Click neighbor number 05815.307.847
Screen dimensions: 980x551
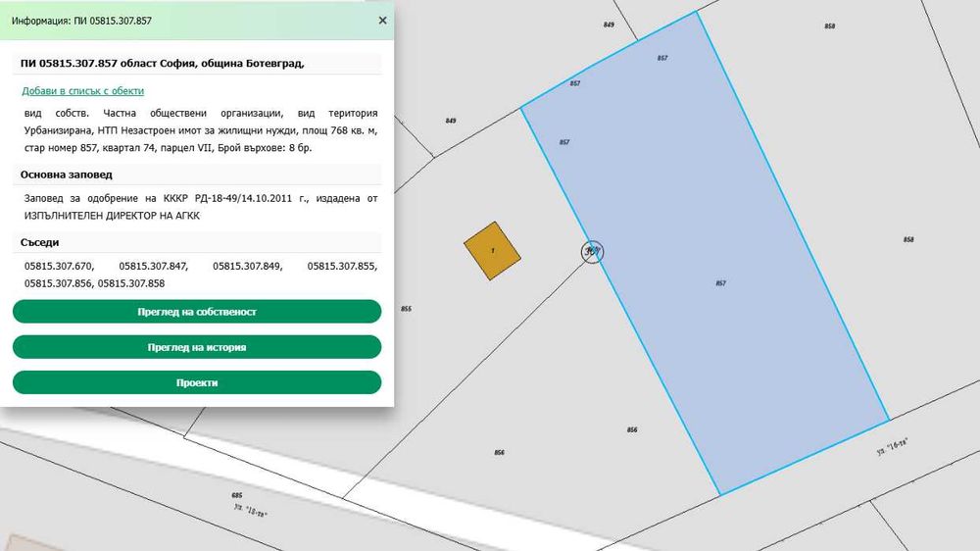(x=153, y=266)
